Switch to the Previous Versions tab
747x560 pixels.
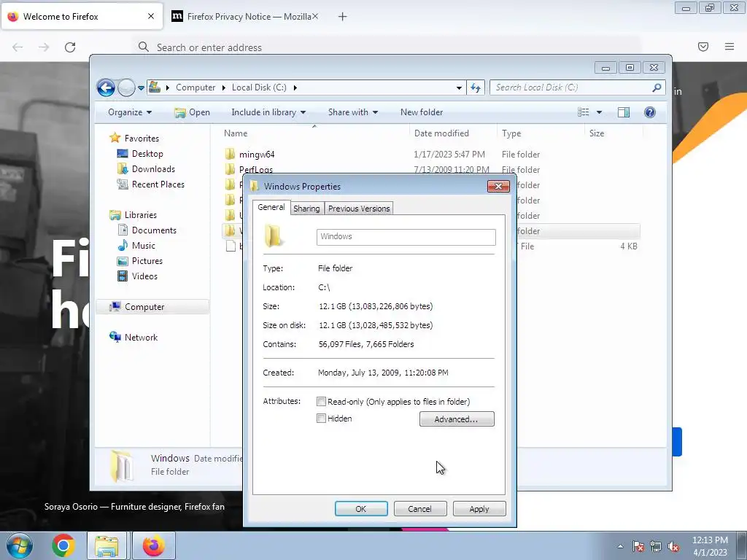359,209
